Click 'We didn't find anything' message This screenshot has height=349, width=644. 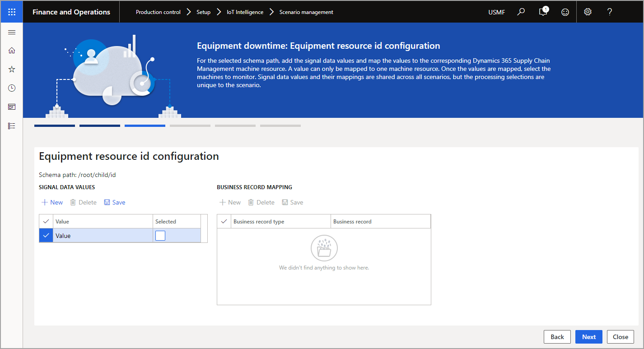[x=324, y=268]
